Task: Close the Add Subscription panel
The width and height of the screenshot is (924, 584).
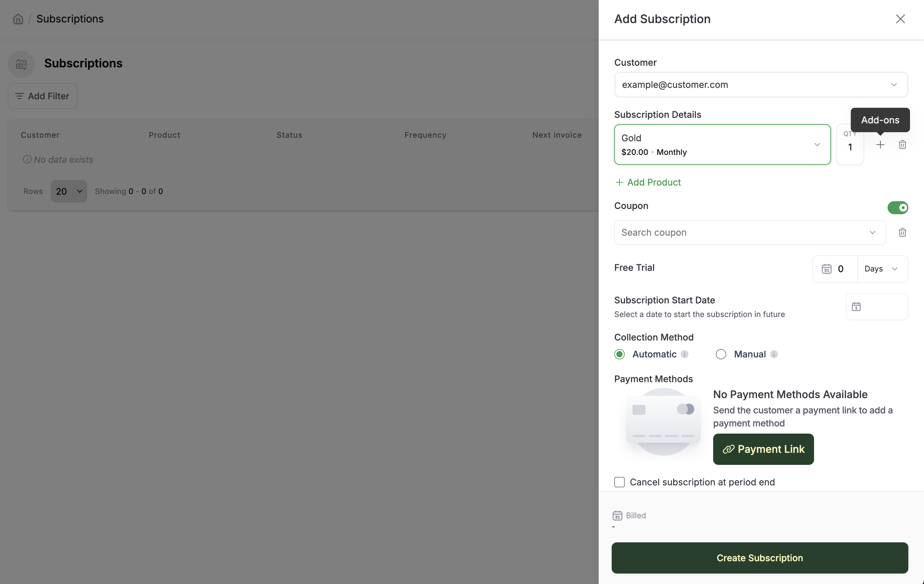Action: point(900,19)
